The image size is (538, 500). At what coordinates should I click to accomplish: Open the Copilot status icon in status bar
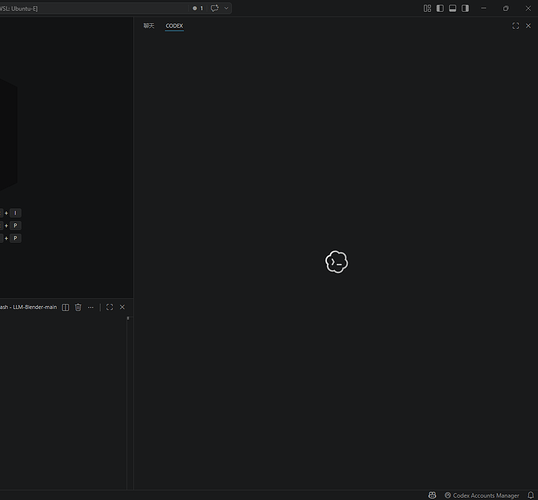pyautogui.click(x=432, y=495)
